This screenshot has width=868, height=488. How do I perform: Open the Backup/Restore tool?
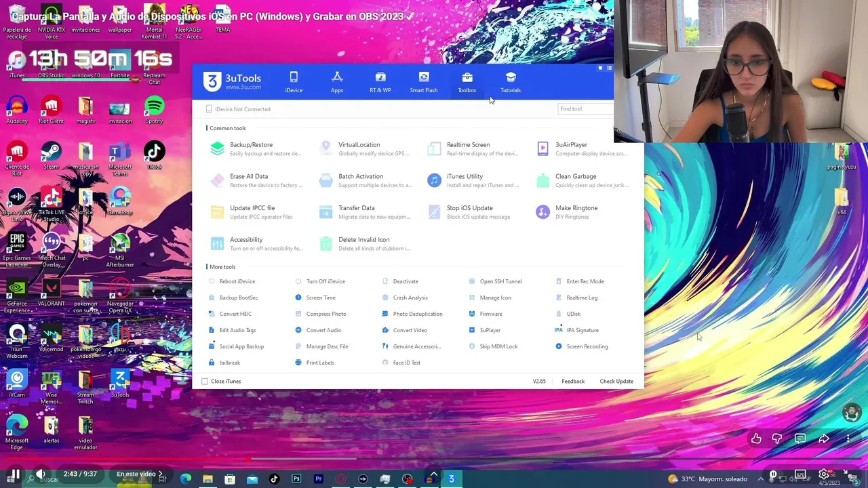coord(255,149)
